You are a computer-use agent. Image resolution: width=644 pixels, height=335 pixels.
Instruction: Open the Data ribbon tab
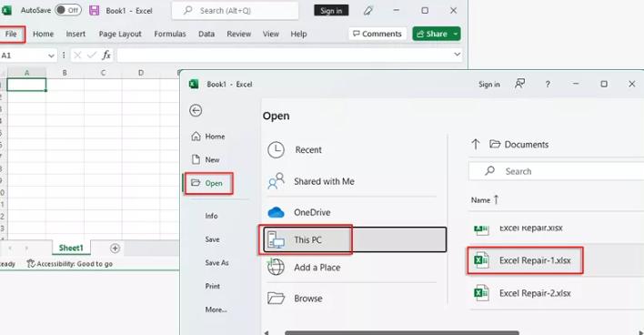(206, 34)
